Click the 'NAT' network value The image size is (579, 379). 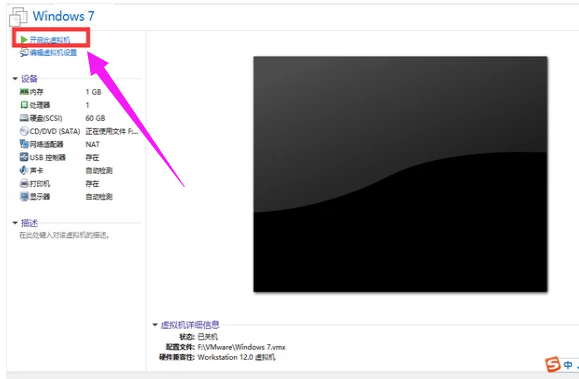pyautogui.click(x=93, y=144)
